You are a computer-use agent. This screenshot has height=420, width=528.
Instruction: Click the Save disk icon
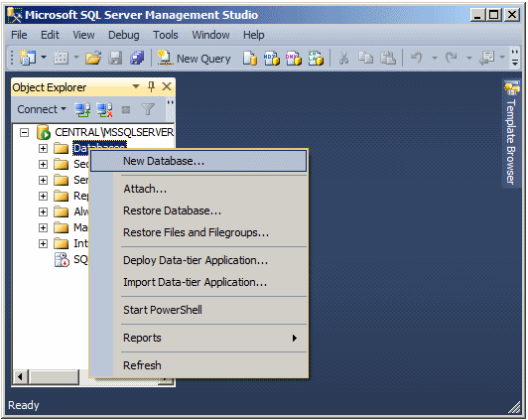[x=115, y=58]
